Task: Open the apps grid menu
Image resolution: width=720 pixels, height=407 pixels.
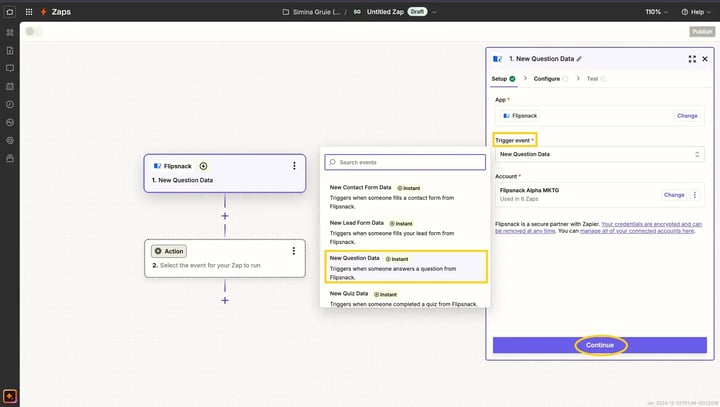Action: pyautogui.click(x=29, y=12)
